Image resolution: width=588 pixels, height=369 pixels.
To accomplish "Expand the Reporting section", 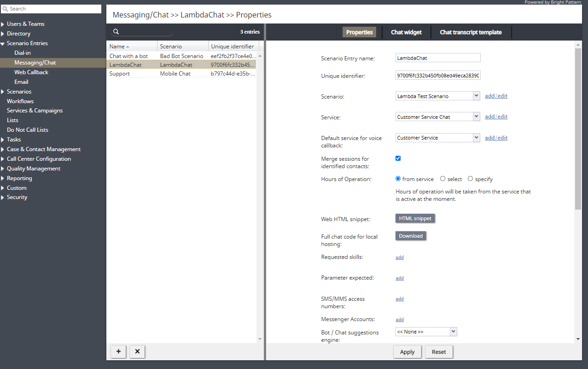I will [x=3, y=178].
